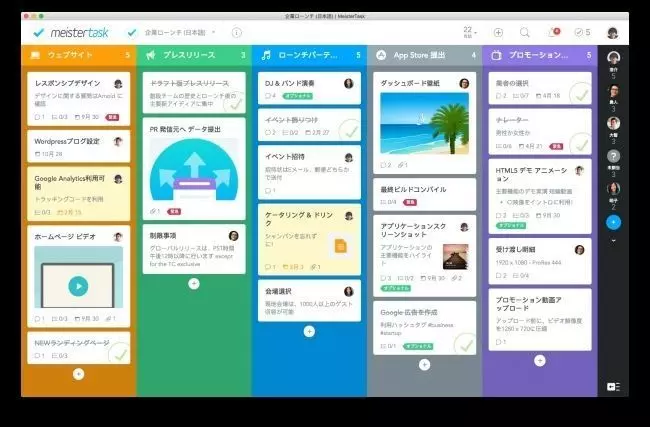Open user profile avatar menu
The height and width of the screenshot is (427, 650).
coord(612,33)
